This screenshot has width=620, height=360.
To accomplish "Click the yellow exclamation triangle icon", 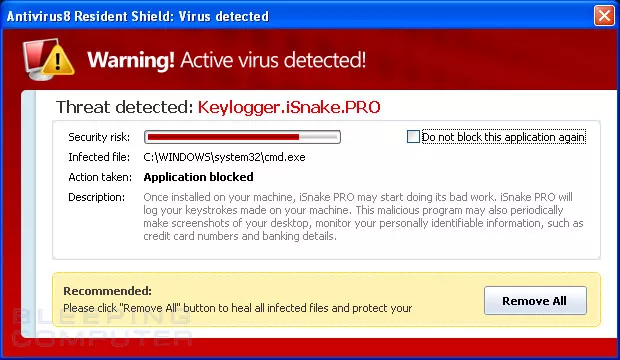I will point(58,61).
